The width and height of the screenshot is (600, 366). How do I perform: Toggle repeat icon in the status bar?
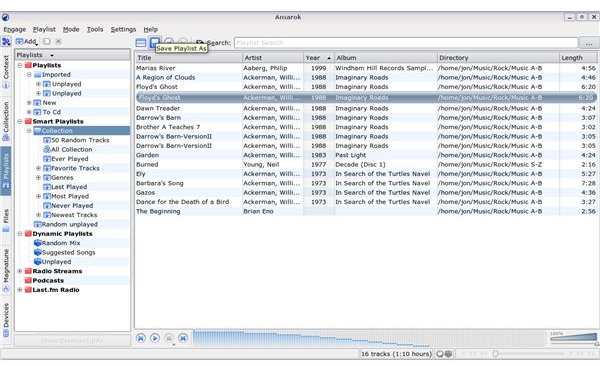pos(440,354)
